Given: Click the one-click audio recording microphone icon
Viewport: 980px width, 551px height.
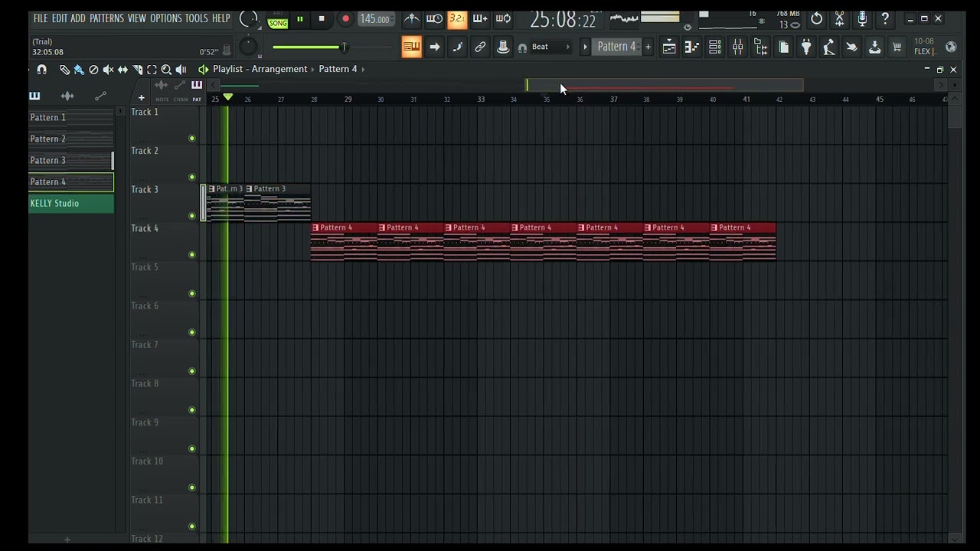Looking at the screenshot, I should coord(862,19).
